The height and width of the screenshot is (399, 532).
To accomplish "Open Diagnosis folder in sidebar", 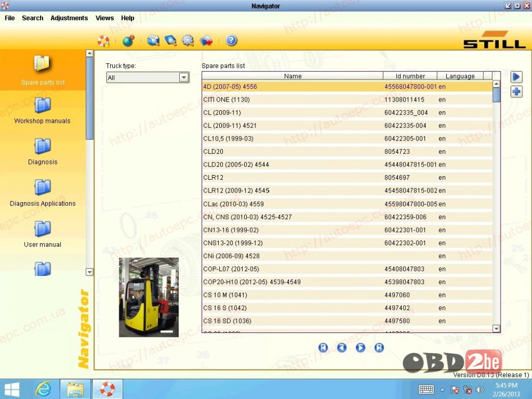I will click(43, 152).
